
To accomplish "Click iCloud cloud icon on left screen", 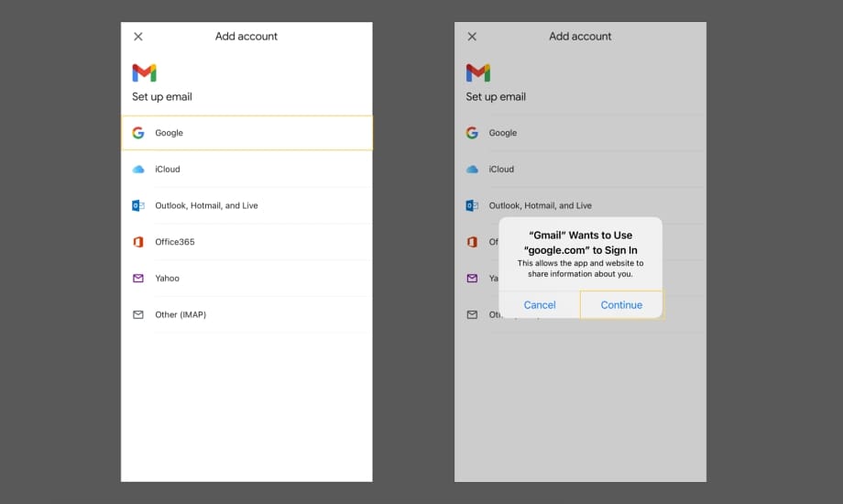I will 138,170.
